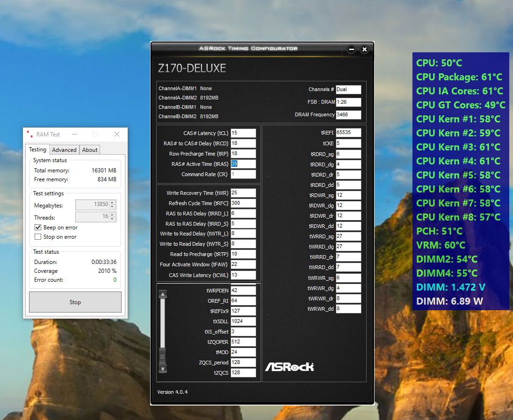Click the VRM: 60°C reading
Viewport: 513px width, 420px height.
441,245
